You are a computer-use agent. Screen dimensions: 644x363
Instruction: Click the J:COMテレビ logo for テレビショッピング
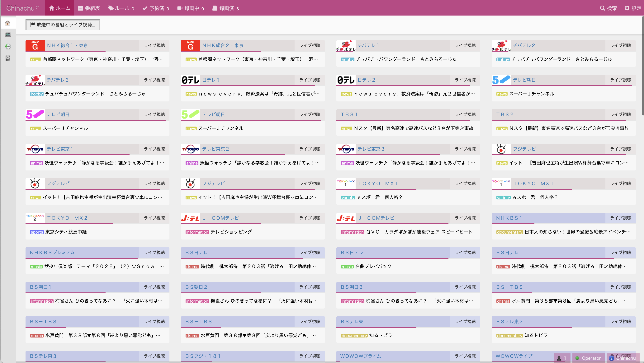(x=191, y=218)
